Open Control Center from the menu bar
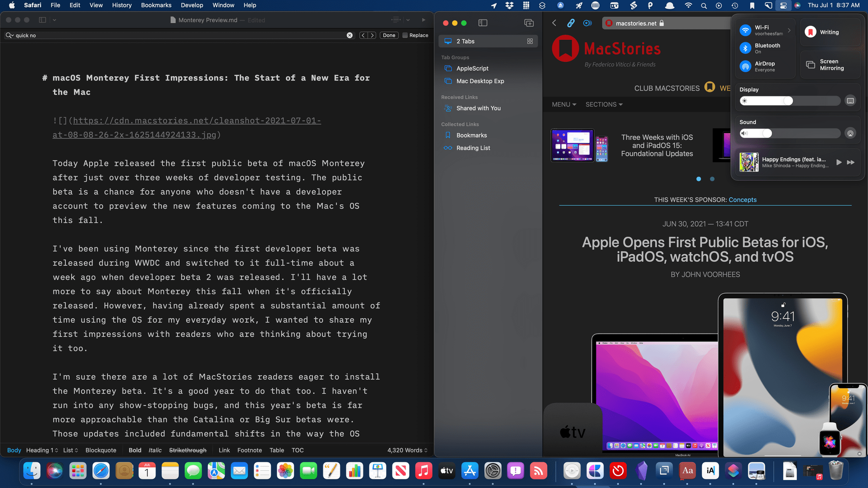This screenshot has width=868, height=488. (783, 6)
